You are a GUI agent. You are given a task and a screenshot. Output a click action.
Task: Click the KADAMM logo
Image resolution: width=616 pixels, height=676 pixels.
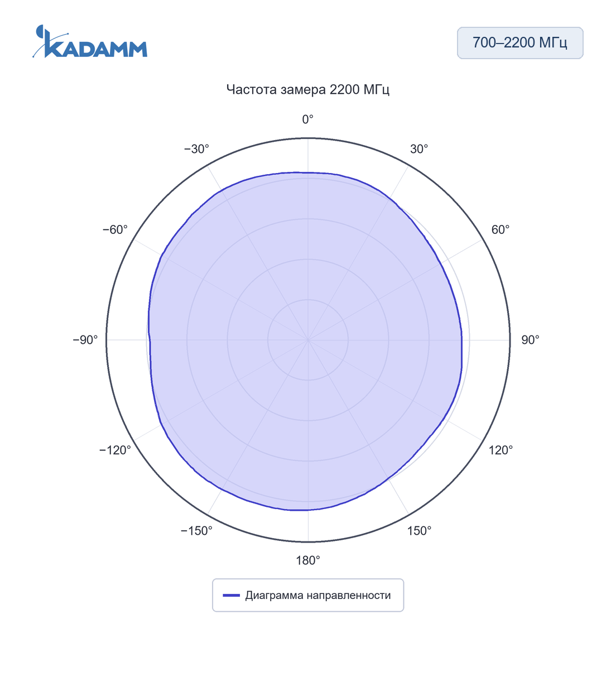pyautogui.click(x=90, y=41)
